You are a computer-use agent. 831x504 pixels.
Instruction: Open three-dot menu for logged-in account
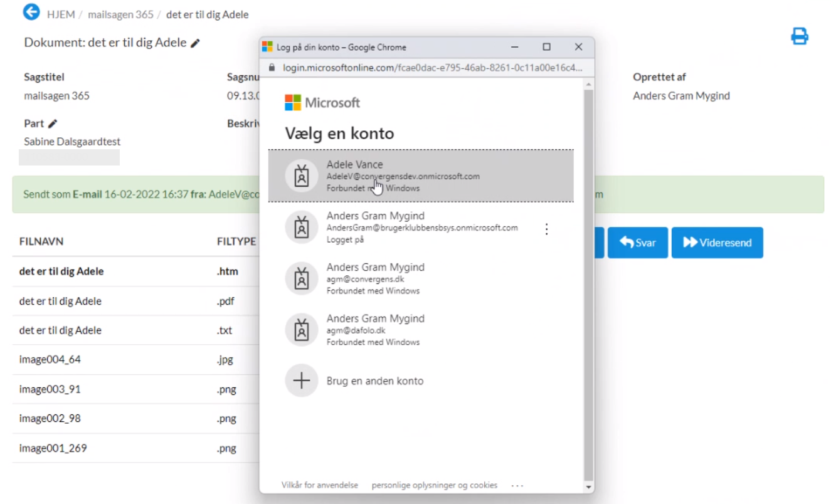tap(546, 229)
